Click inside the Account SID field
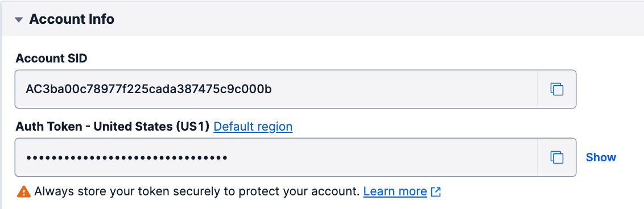Image resolution: width=644 pixels, height=209 pixels. [276, 89]
